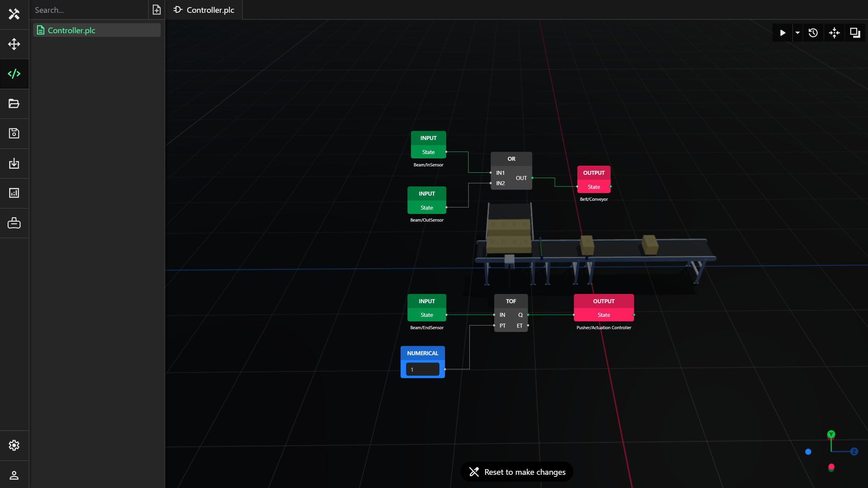Switch to the Controller.plc tab
Screen dimensions: 868x488
[204, 10]
